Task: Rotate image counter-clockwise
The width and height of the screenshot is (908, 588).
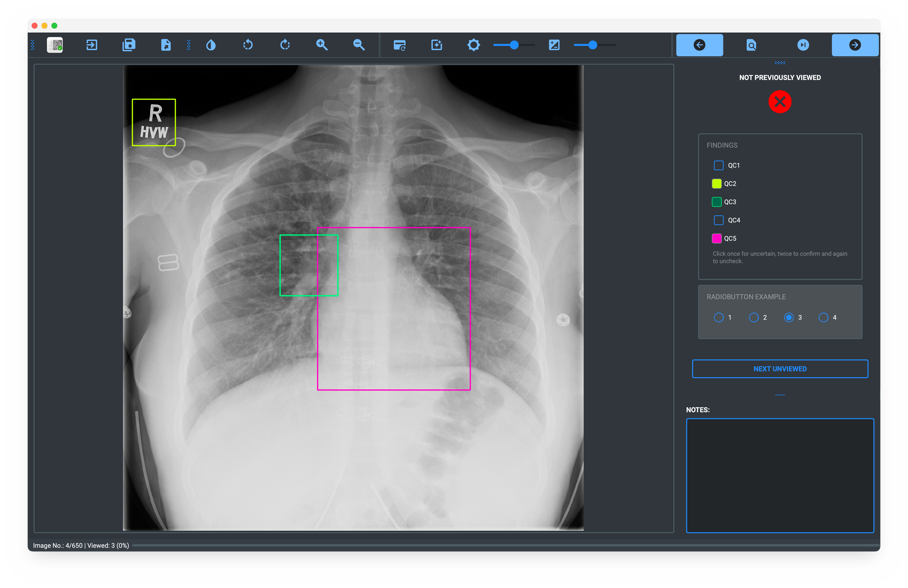Action: pyautogui.click(x=248, y=45)
